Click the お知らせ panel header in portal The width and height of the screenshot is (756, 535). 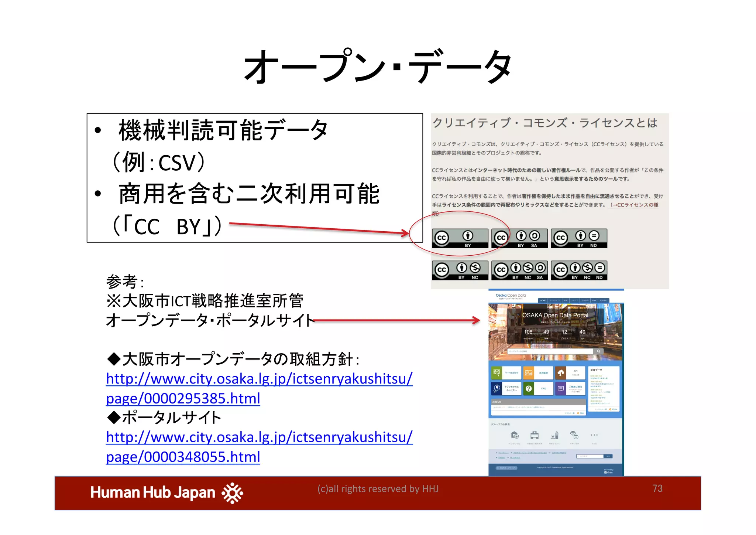[539, 402]
